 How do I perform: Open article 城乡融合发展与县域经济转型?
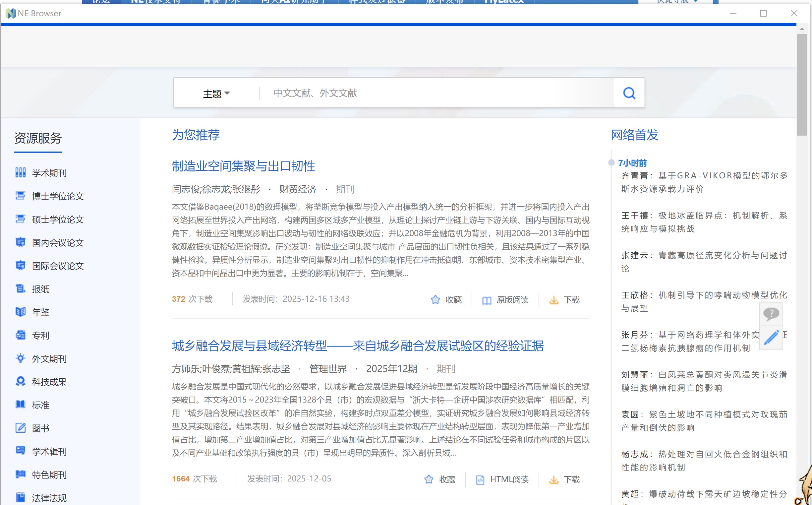coord(357,346)
